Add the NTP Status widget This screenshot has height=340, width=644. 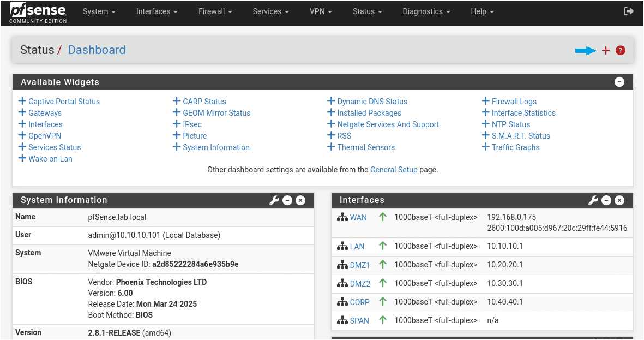coord(506,124)
